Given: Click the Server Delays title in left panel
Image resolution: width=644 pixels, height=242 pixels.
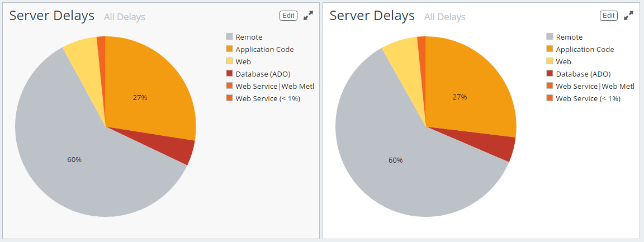Looking at the screenshot, I should (52, 16).
